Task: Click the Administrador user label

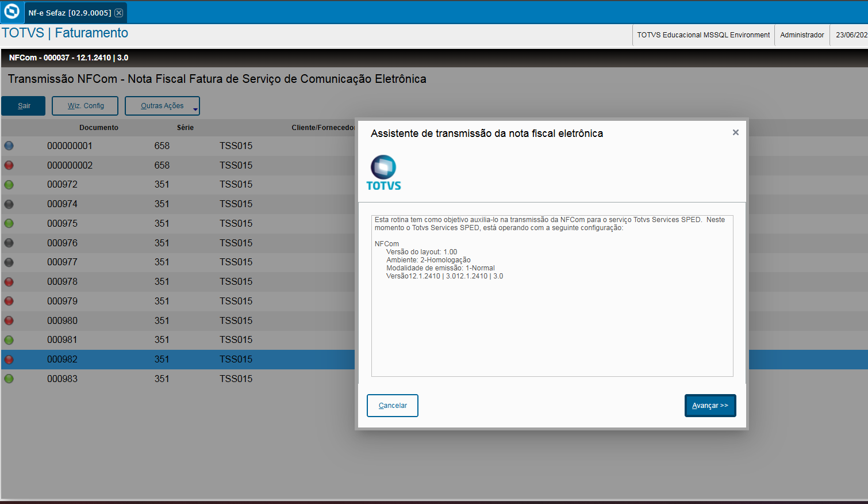Action: tap(802, 35)
